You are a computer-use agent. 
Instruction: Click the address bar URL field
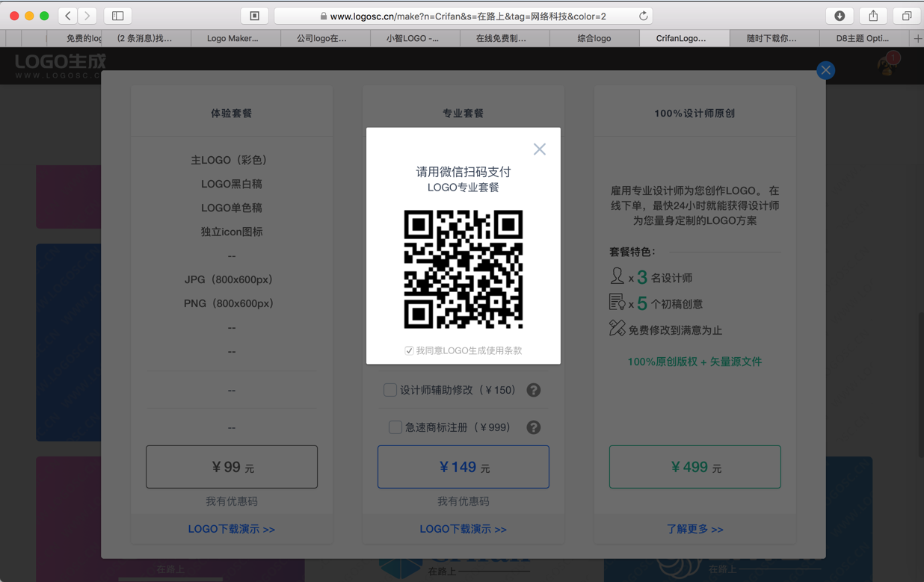click(x=463, y=16)
